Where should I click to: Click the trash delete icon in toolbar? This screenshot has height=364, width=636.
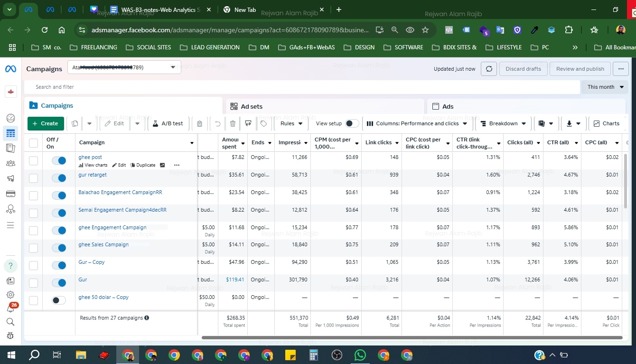pyautogui.click(x=233, y=123)
